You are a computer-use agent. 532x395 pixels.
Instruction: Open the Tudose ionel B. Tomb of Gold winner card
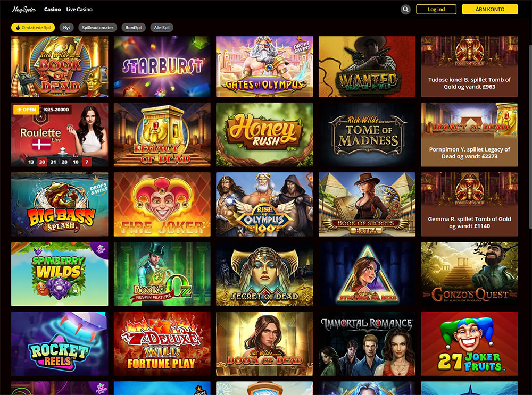pyautogui.click(x=470, y=66)
